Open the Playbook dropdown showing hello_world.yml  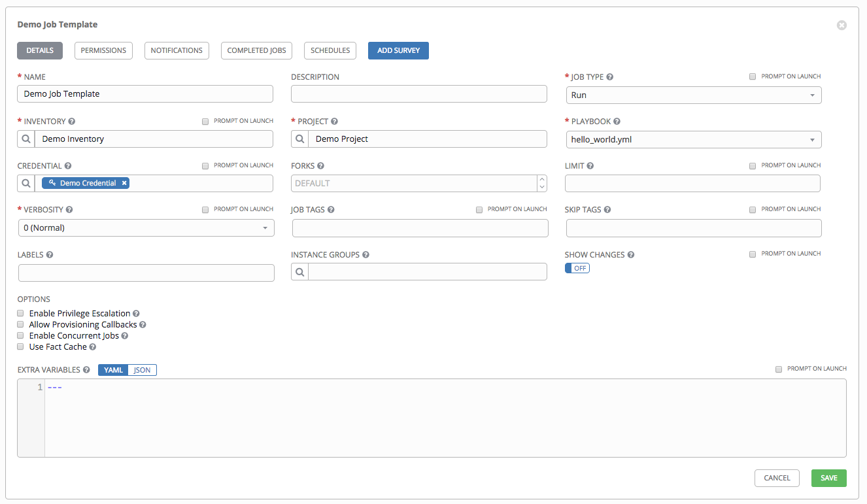tap(693, 139)
